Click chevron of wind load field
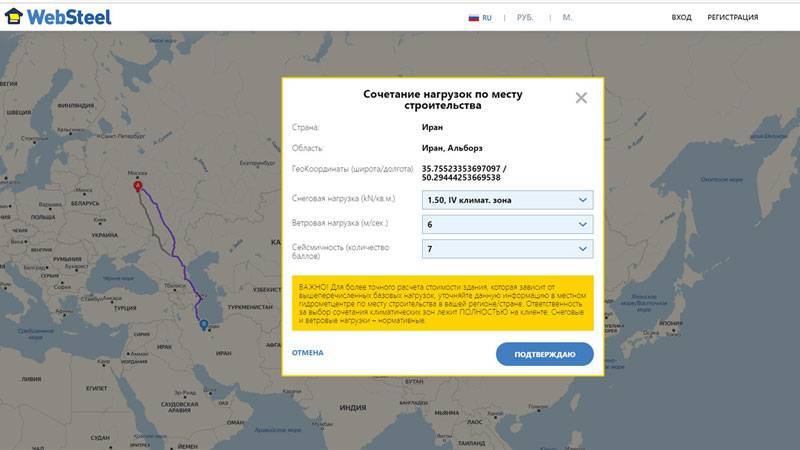Screen dimensions: 800x450 click(x=583, y=224)
